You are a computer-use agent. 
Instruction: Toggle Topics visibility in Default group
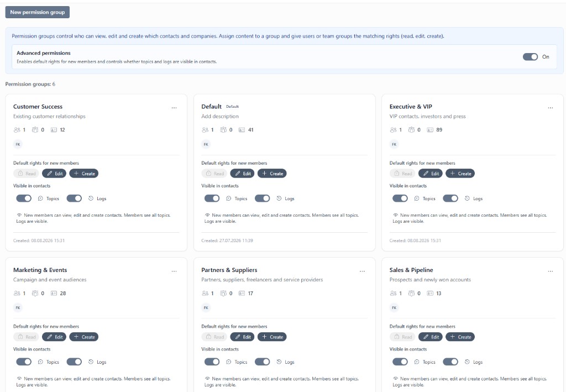pos(212,198)
